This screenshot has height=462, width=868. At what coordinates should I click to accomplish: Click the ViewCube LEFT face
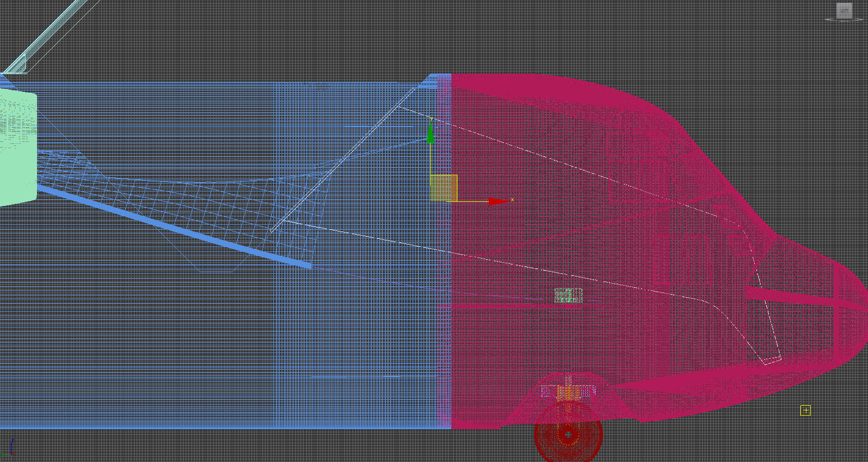click(x=844, y=10)
